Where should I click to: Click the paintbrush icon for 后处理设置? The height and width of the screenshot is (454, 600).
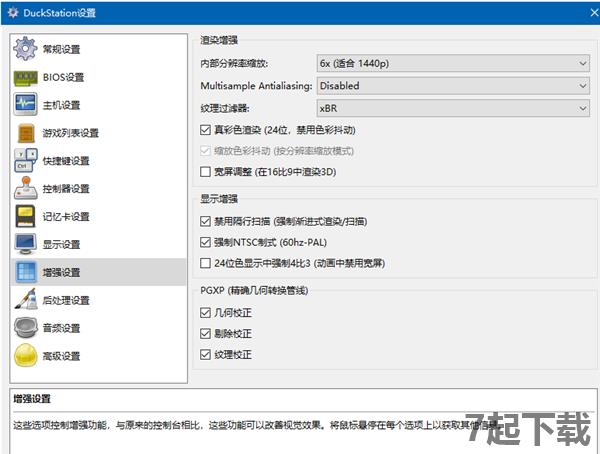click(25, 300)
